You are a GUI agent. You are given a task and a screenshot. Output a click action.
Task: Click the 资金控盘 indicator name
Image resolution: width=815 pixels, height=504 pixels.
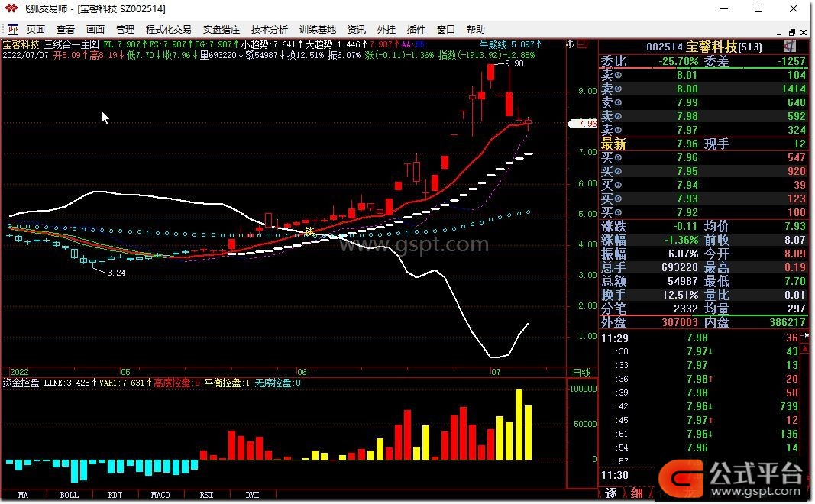click(x=21, y=383)
